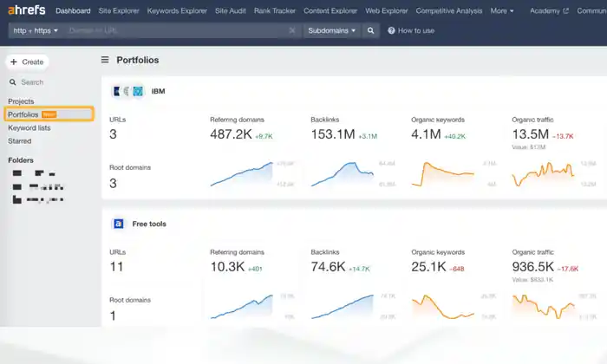Open Competitive Analysis
Viewport: 607px width, 364px height.
click(x=449, y=10)
